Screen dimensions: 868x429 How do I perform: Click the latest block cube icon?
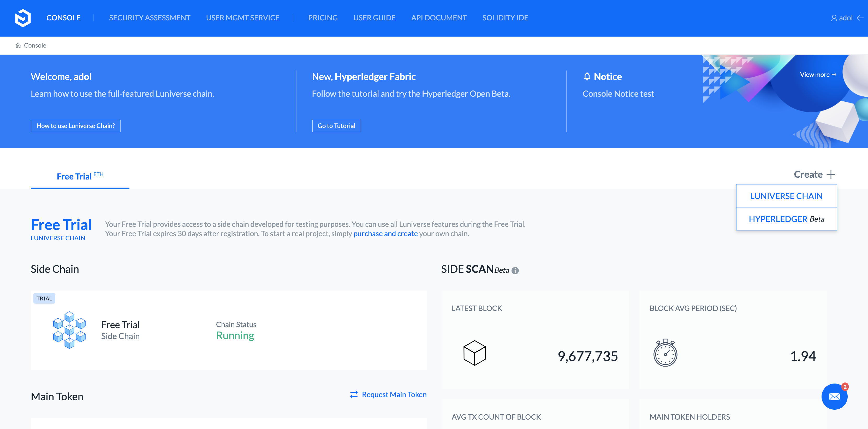(x=474, y=353)
